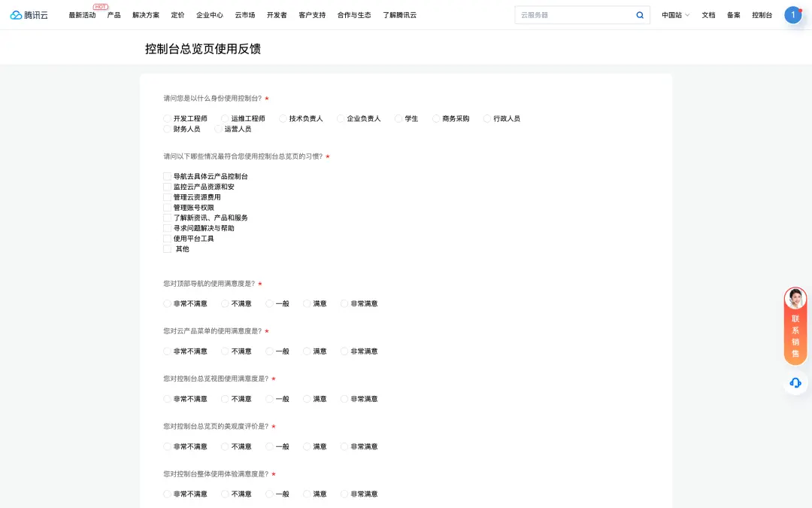Select the 开发工程师 radio option

[168, 119]
